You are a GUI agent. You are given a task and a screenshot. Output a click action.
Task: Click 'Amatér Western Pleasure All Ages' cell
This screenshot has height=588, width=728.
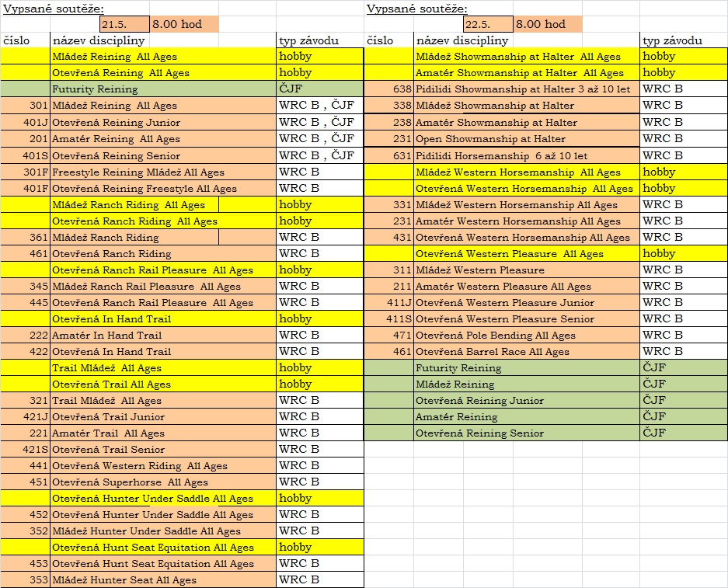click(527, 286)
